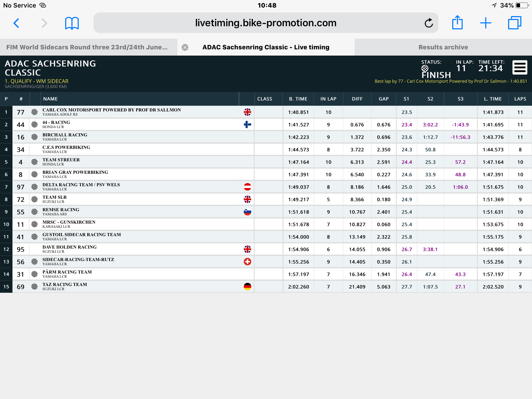The image size is (532, 399).
Task: Click German flag for TAZ Racing Team
Action: (x=247, y=287)
